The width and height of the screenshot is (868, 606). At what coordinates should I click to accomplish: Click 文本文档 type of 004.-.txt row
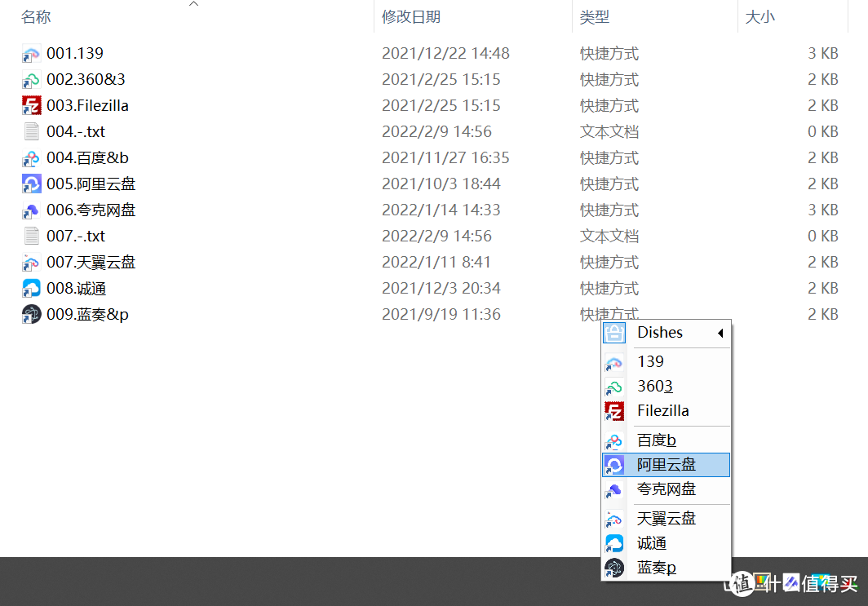pyautogui.click(x=609, y=131)
